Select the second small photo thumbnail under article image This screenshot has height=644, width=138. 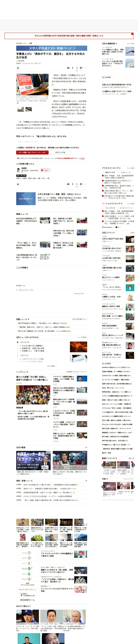point(29,109)
